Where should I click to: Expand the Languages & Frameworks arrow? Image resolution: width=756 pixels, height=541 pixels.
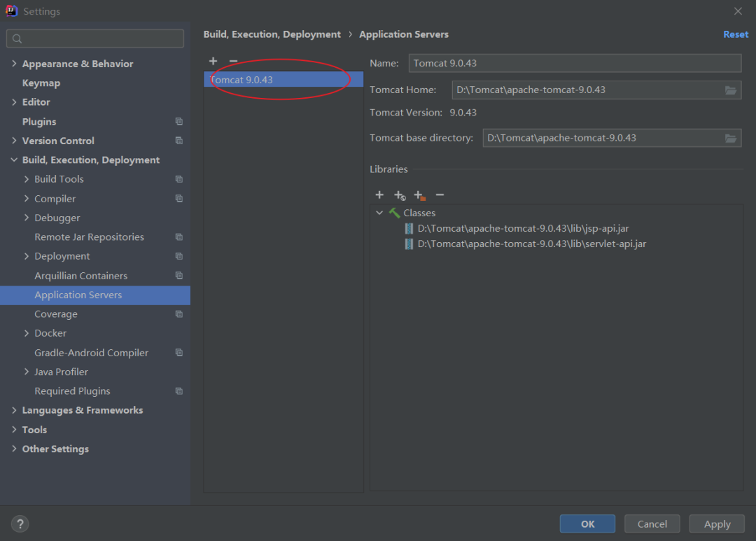coord(14,410)
